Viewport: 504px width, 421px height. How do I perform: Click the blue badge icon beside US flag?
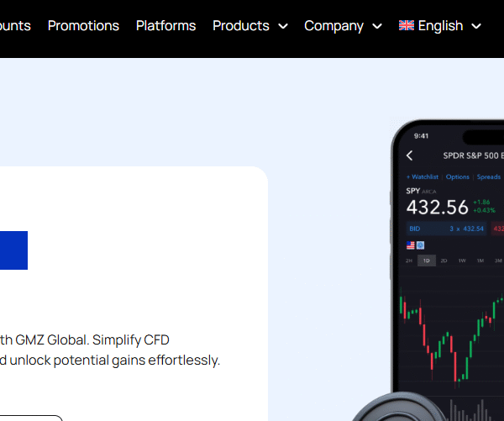pyautogui.click(x=420, y=245)
